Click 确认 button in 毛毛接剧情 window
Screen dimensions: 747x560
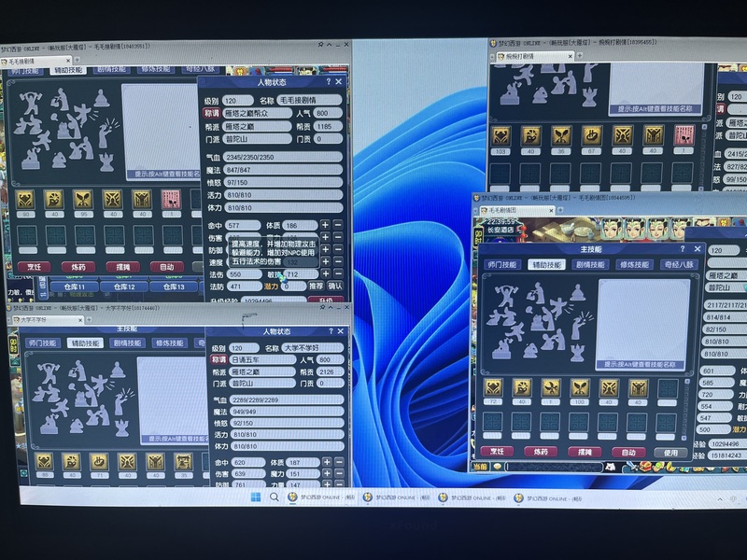(335, 287)
